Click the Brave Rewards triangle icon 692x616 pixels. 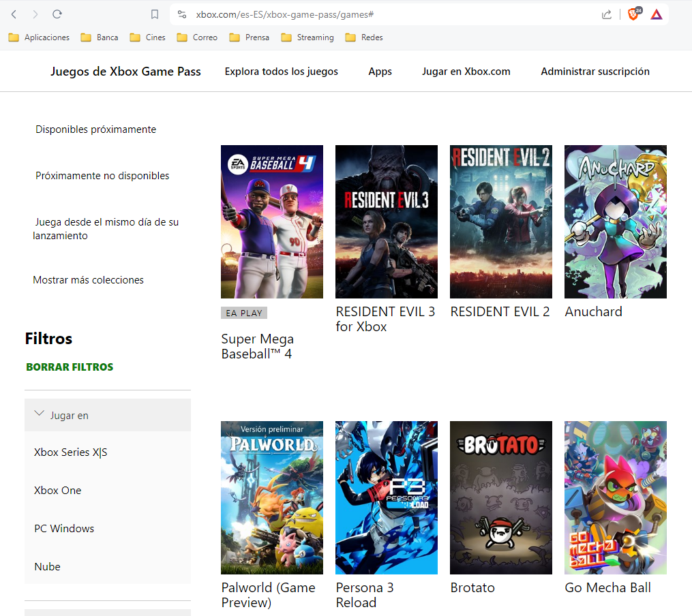657,14
